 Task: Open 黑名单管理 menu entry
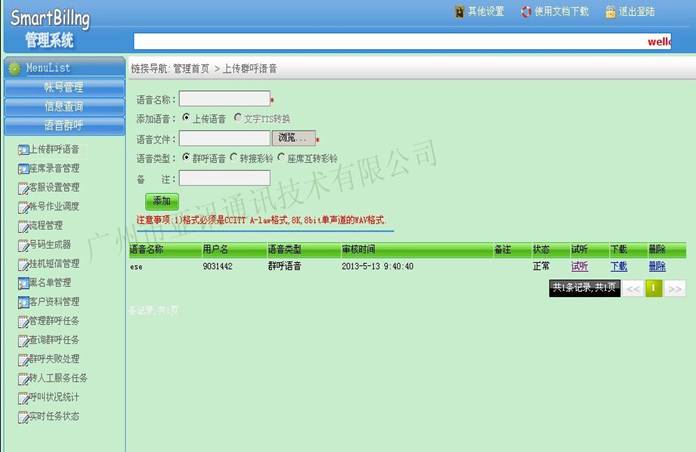[x=50, y=283]
